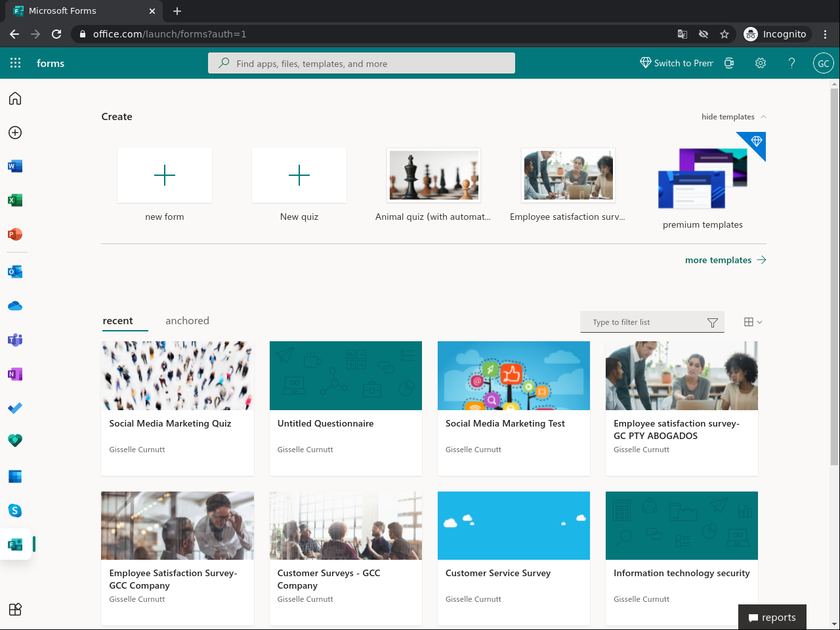
Task: Focus the Find apps, files, templates search box
Action: click(x=362, y=63)
